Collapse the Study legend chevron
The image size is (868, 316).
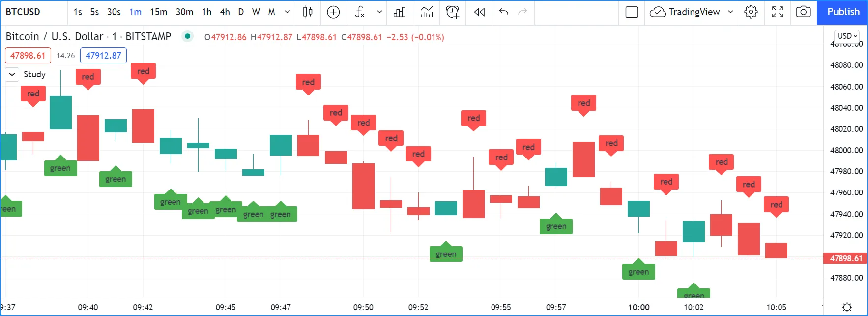12,74
